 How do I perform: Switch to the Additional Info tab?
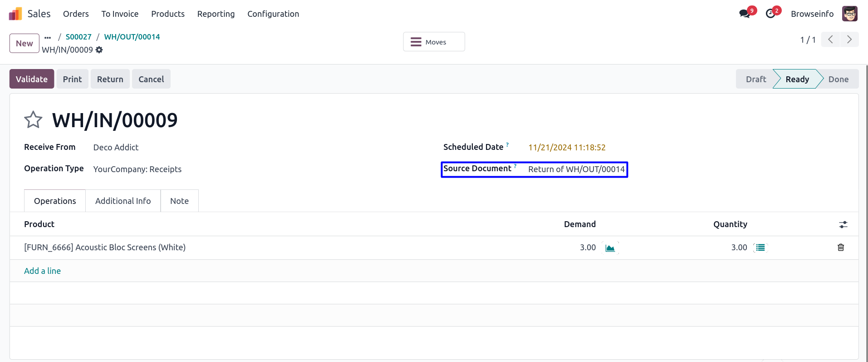[x=123, y=201]
